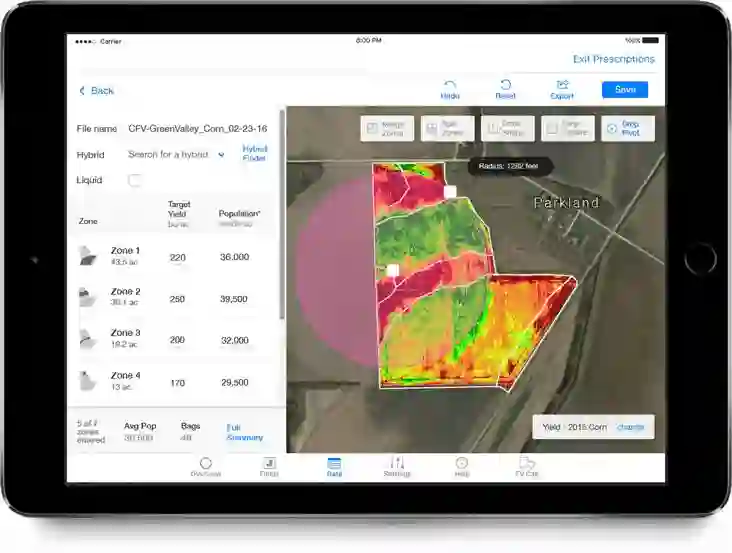Open the Overview tab

[205, 467]
